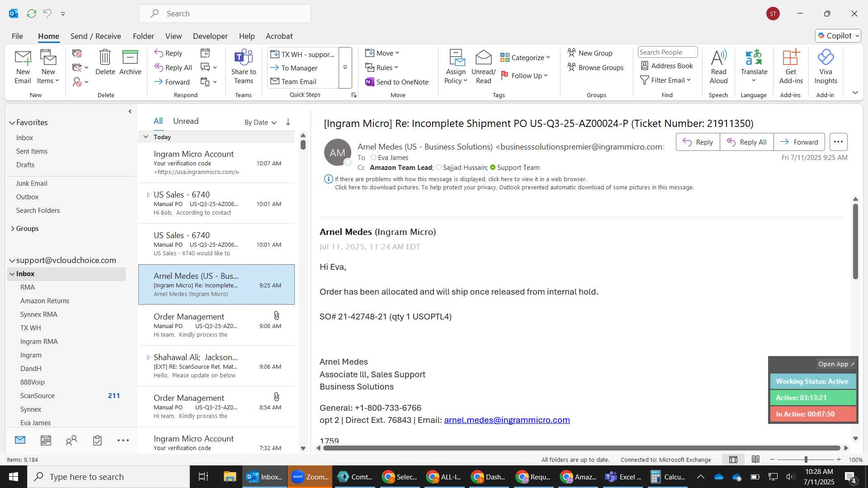Viewport: 868px width, 488px height.
Task: Click the Ignore conversation icon
Action: [77, 53]
